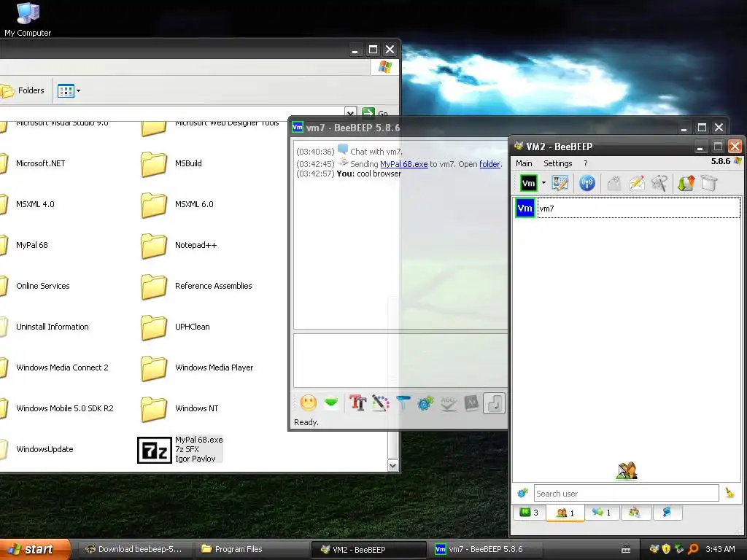Click the yellow security shield tray icon
747x560 pixels.
(667, 549)
